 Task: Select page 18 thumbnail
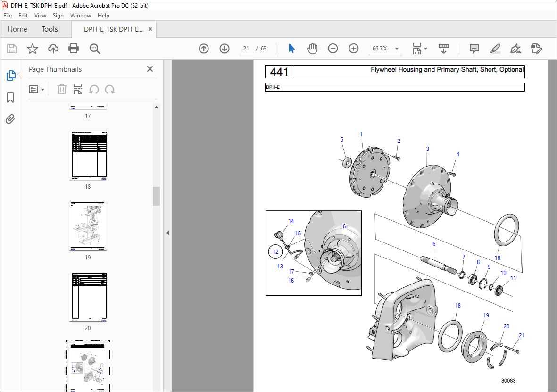coord(88,156)
